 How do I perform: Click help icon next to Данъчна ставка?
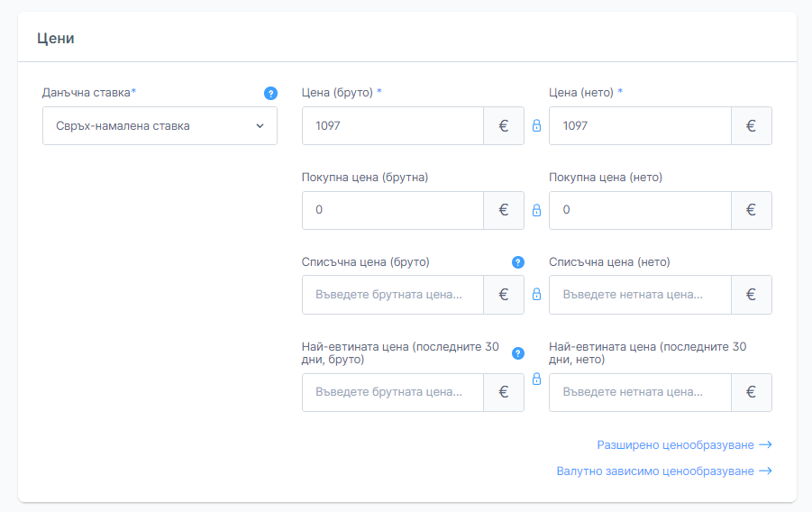(270, 93)
